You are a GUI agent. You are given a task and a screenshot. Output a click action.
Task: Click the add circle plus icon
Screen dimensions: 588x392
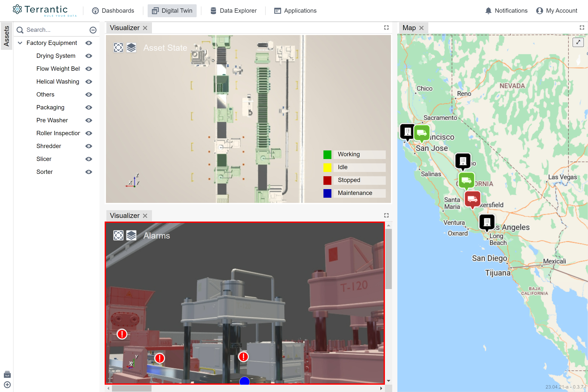[7, 385]
